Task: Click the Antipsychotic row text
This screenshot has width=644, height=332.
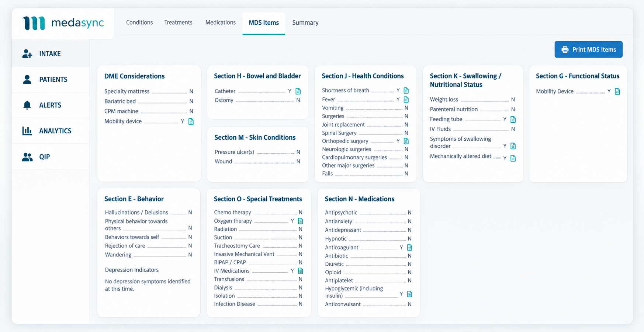Action: tap(341, 213)
